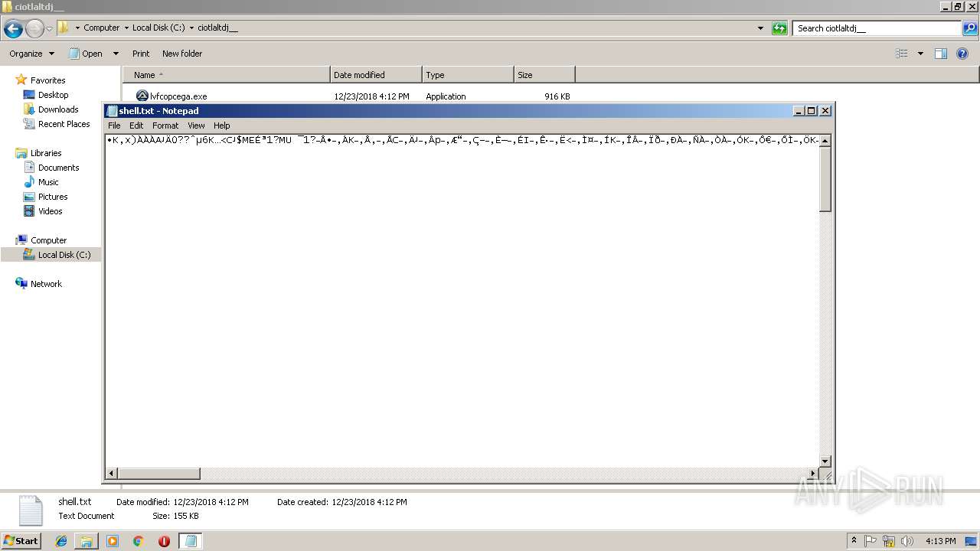Click Notepad horizontal scrollbar left arrow

tap(111, 474)
